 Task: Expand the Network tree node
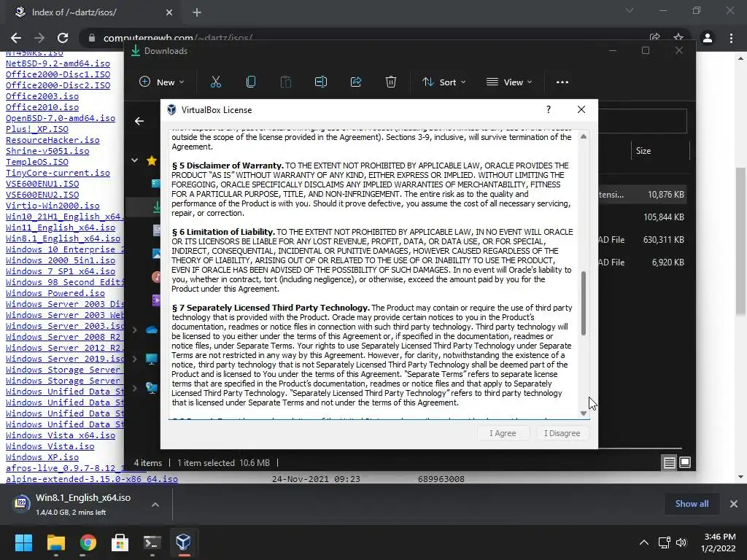point(135,388)
